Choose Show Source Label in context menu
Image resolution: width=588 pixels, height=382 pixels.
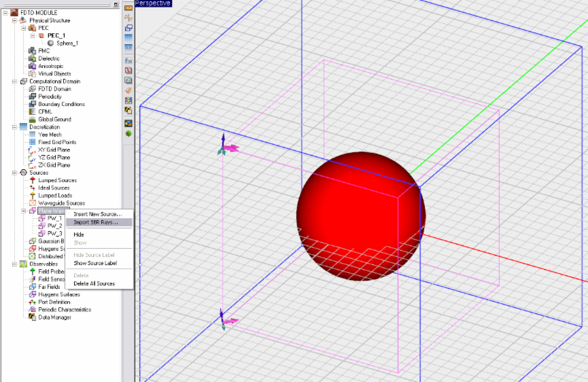[95, 263]
